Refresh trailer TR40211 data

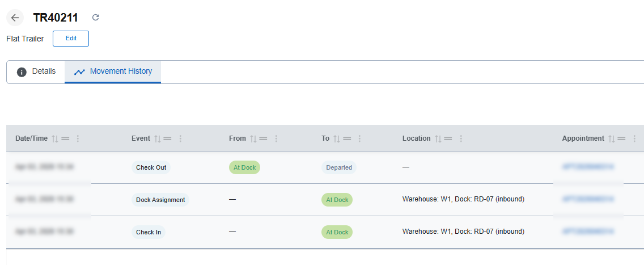click(x=95, y=18)
